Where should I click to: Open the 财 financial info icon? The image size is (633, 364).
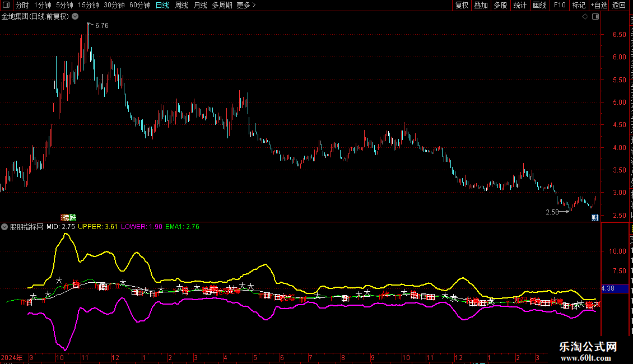[x=595, y=218]
